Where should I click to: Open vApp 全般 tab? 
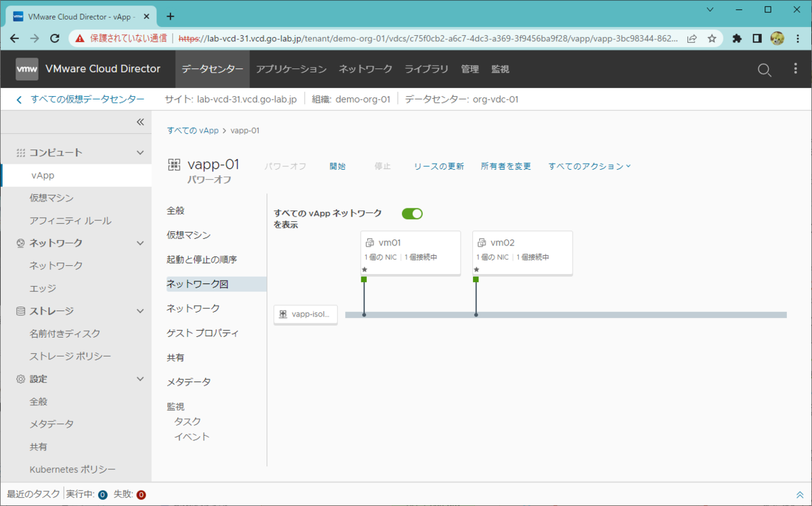[175, 210]
